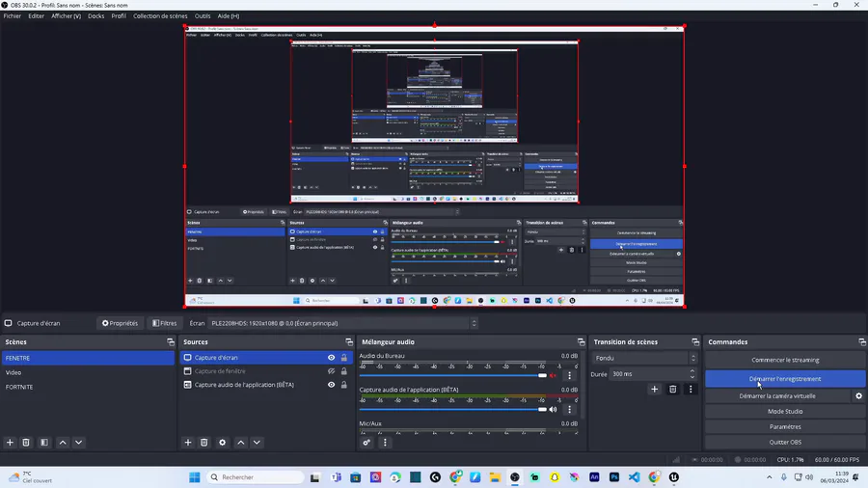Open transition properties three-dots menu
The width and height of the screenshot is (868, 488).
[x=691, y=390]
